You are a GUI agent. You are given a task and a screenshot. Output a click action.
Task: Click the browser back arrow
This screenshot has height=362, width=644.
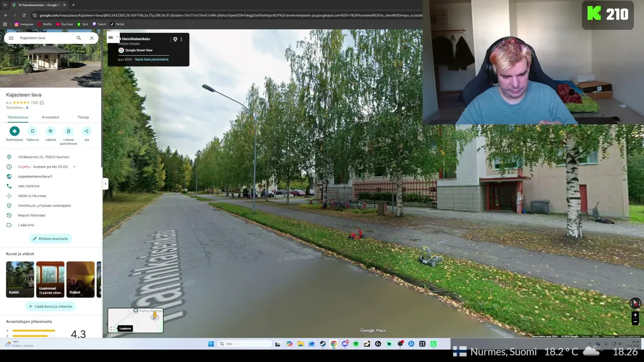click(x=5, y=15)
